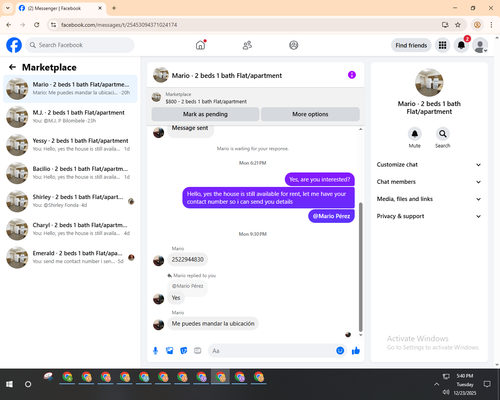Go back with browser back arrow
Screen dimensions: 500x400
(x=9, y=25)
